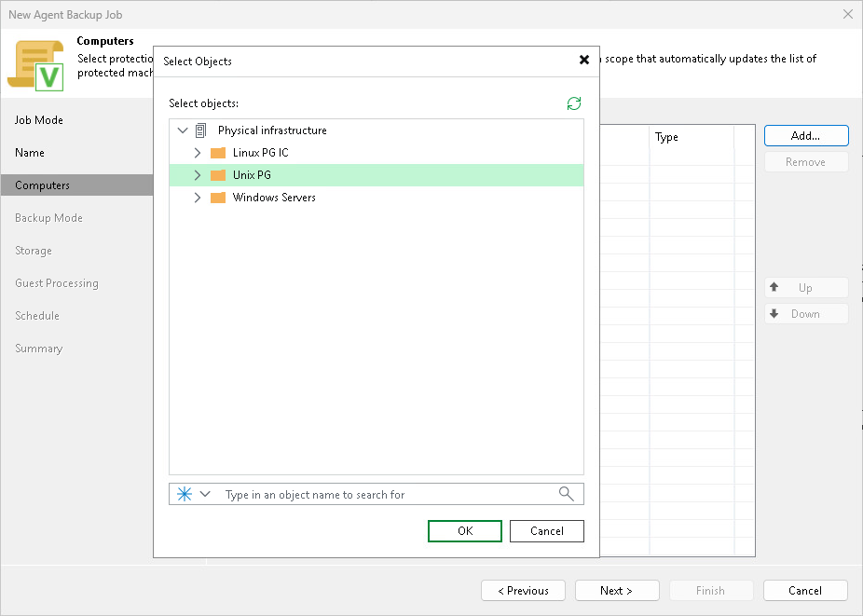Cancel the Select Objects dialog
Screen dimensions: 863x616
click(x=547, y=531)
